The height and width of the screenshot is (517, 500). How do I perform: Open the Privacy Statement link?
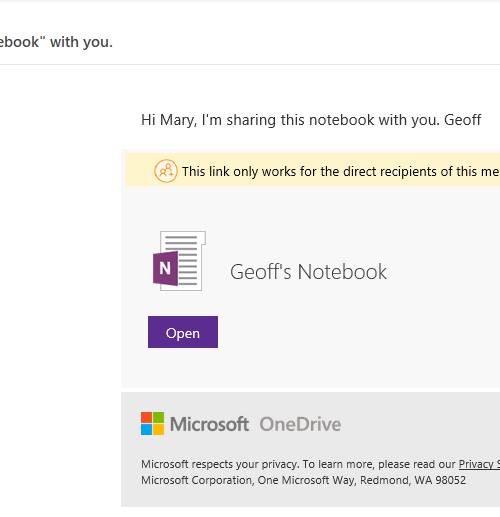[479, 464]
